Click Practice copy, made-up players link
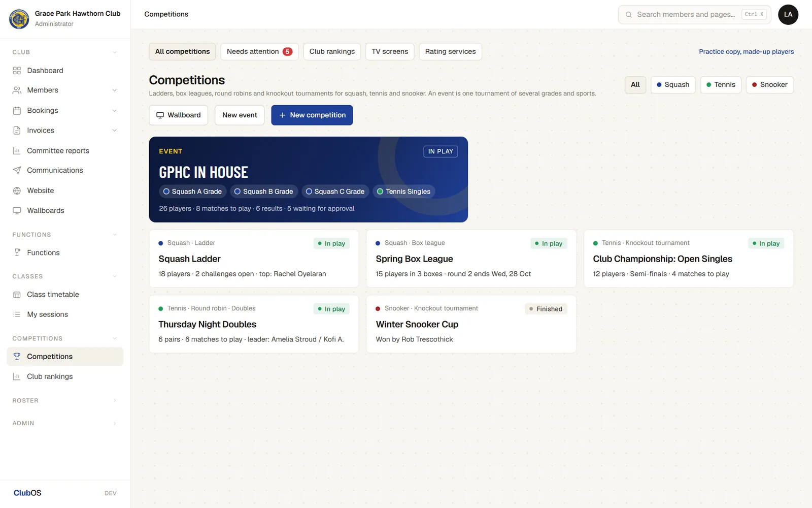The height and width of the screenshot is (508, 812). pyautogui.click(x=746, y=52)
